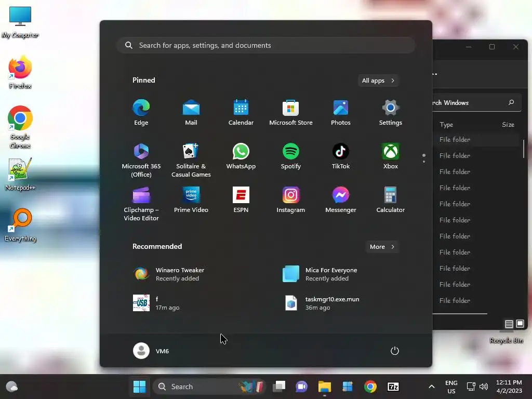The height and width of the screenshot is (399, 532).
Task: Switch Explorer to details view
Action: click(509, 324)
